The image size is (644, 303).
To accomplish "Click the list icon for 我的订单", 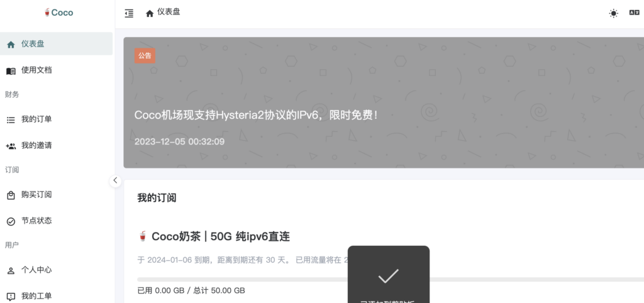I will [11, 120].
